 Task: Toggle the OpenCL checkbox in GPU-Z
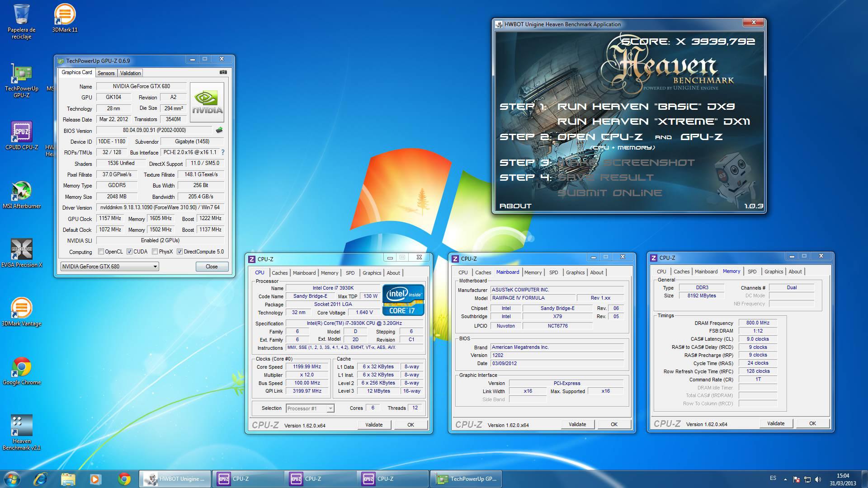coord(101,252)
